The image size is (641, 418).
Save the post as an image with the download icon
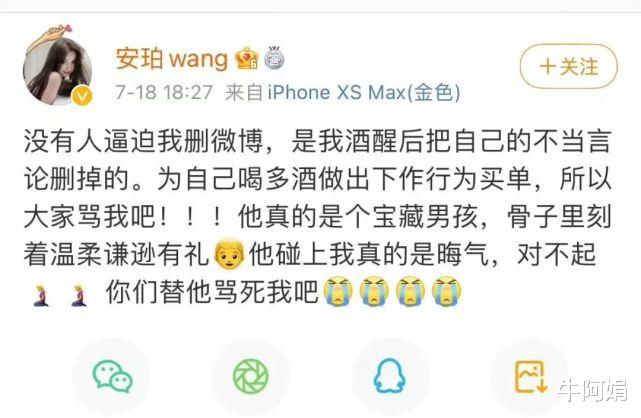[530, 376]
